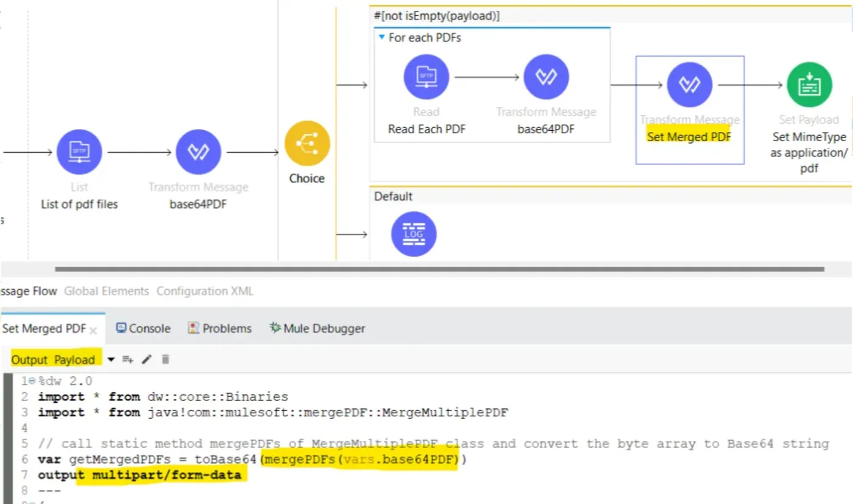Click the highlighted 'Set Merged PDF' flow label

coord(689,137)
